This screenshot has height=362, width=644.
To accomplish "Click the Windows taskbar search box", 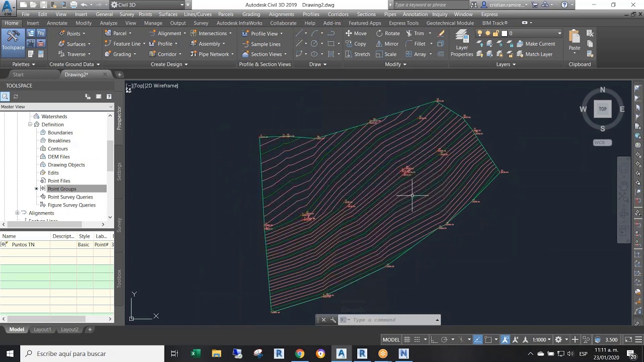I will coord(93,353).
